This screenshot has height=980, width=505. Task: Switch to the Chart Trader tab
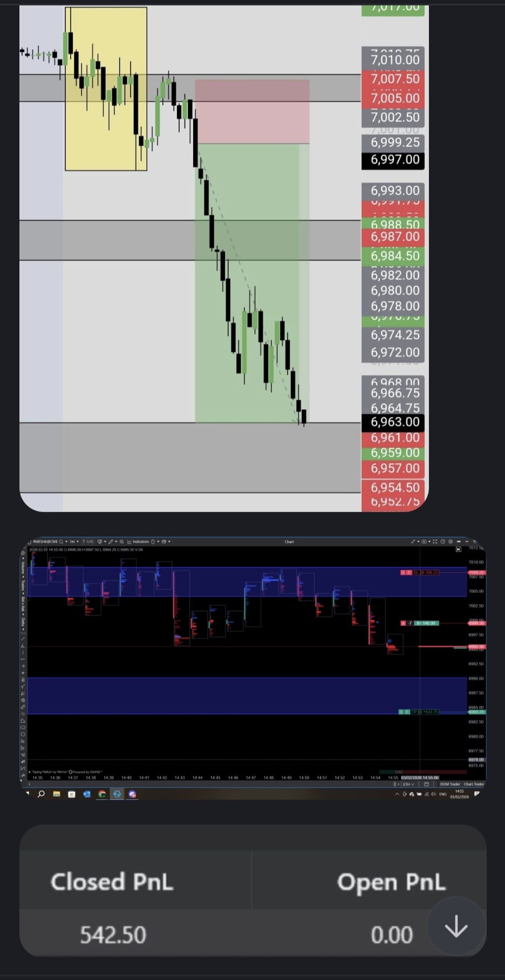click(x=474, y=784)
